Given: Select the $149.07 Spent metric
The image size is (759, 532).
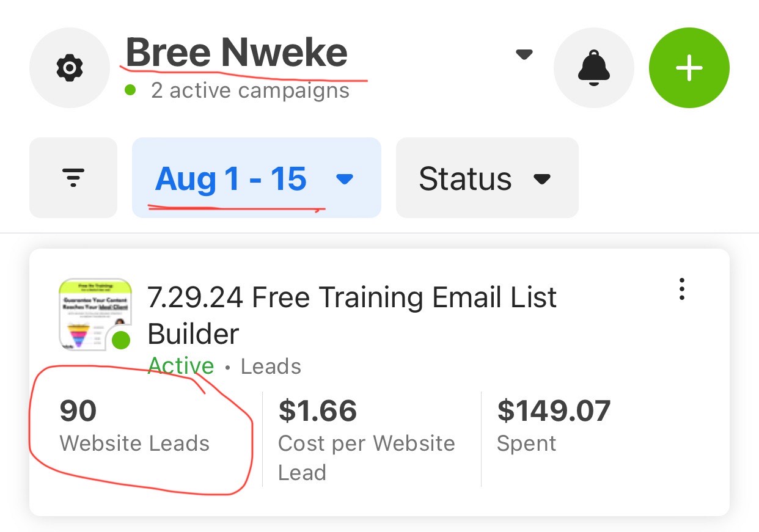Looking at the screenshot, I should 554,426.
